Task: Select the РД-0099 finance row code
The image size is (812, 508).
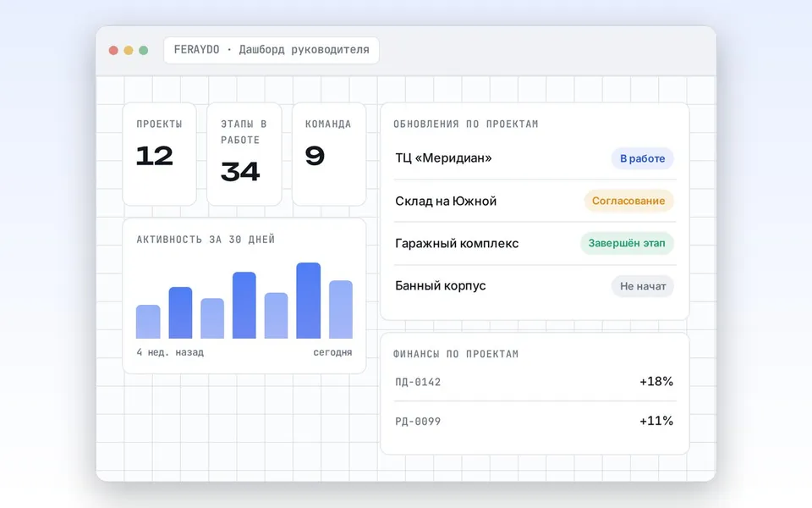Action: coord(418,422)
